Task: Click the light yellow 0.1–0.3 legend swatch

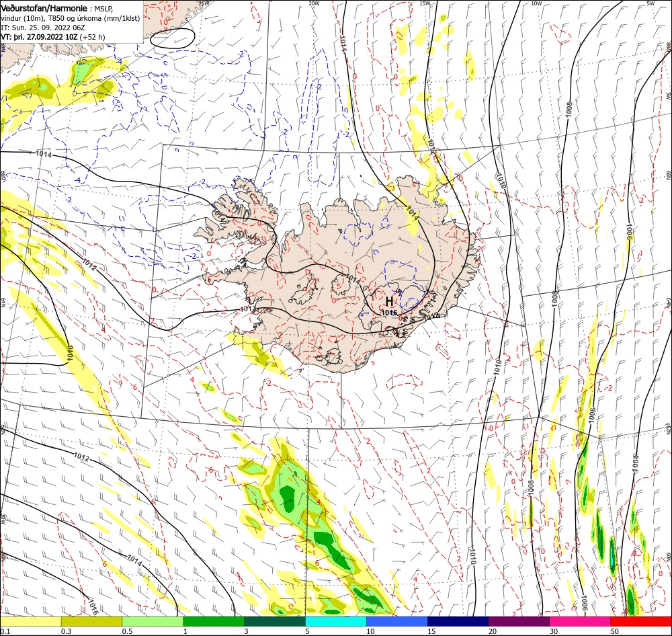Action: (31, 621)
